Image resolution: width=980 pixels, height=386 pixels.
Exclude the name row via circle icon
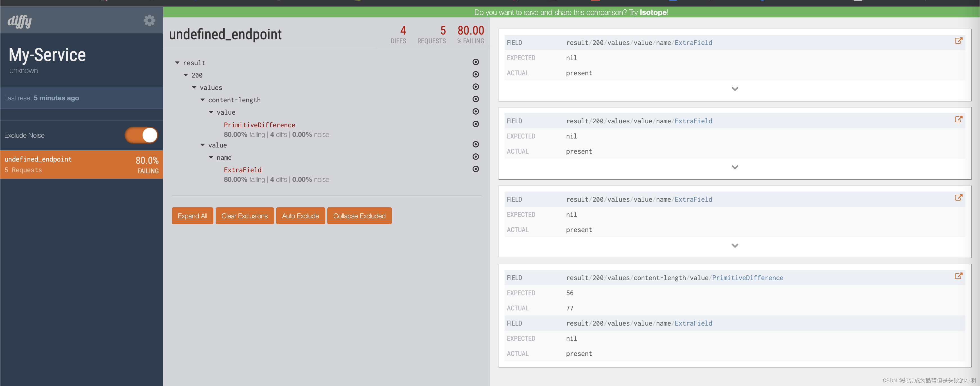point(476,157)
